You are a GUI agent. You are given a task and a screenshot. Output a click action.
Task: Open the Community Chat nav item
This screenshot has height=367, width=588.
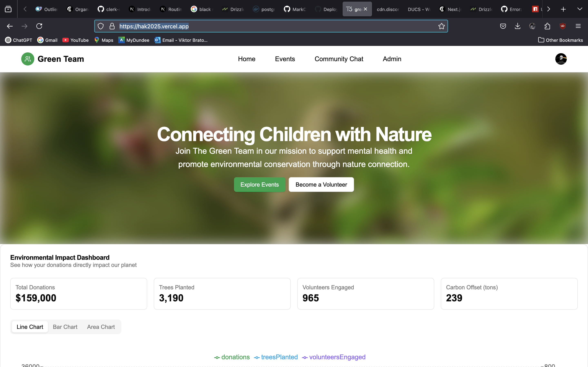(339, 59)
